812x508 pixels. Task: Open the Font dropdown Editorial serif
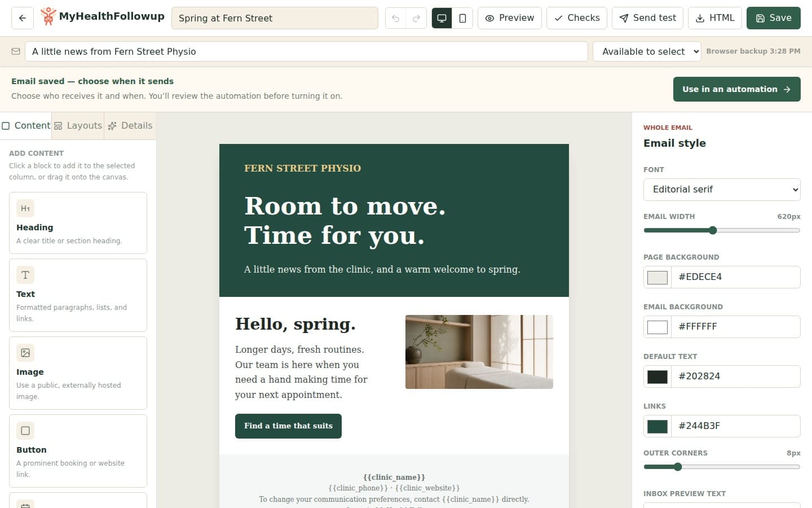pyautogui.click(x=722, y=190)
